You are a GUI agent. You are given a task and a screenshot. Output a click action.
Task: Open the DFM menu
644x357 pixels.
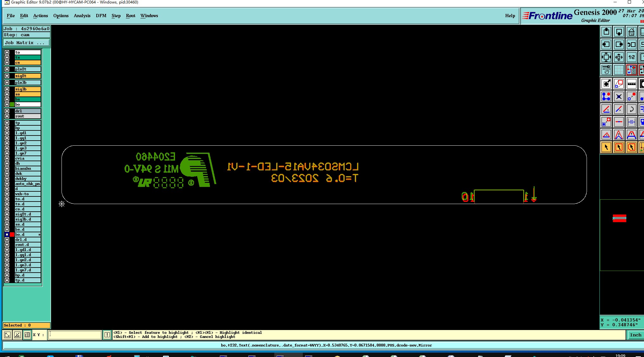pos(101,16)
